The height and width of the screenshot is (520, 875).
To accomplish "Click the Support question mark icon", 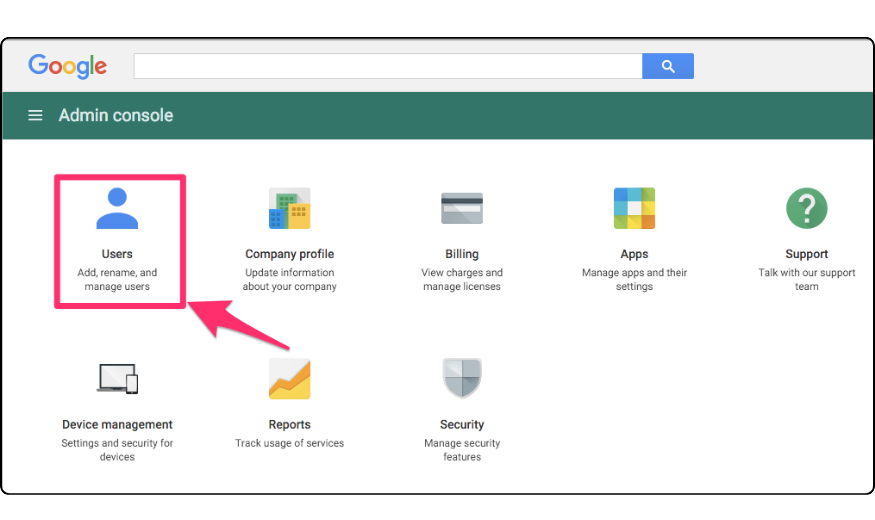I will (x=806, y=209).
